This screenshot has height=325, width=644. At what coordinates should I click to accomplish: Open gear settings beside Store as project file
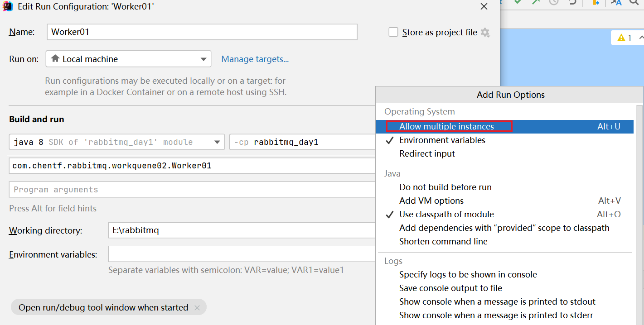coord(485,33)
